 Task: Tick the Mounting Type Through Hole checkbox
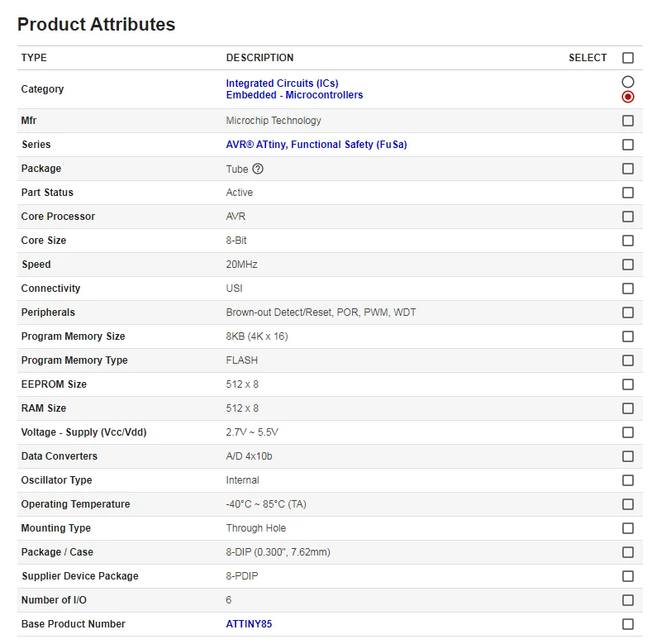click(628, 528)
